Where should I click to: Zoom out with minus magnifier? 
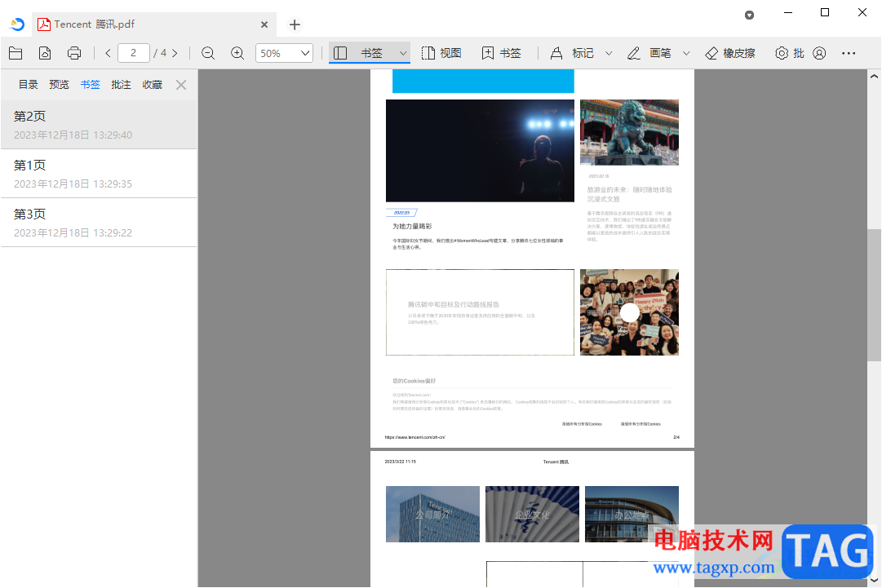pos(208,53)
